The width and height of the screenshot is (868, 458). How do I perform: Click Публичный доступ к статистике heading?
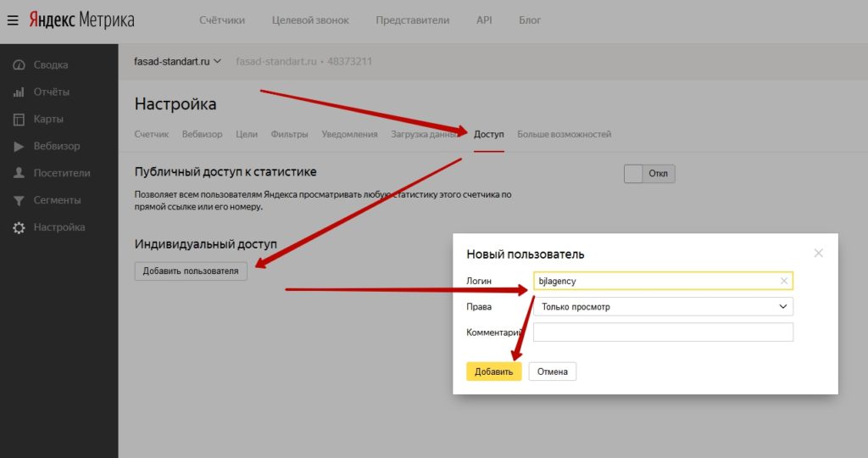(225, 171)
